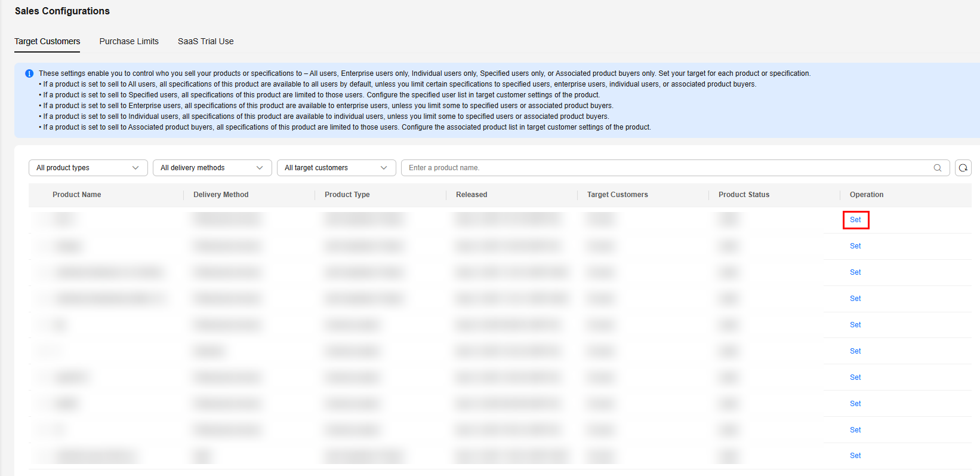Open the All target customers filter
The width and height of the screenshot is (980, 476).
(x=336, y=168)
